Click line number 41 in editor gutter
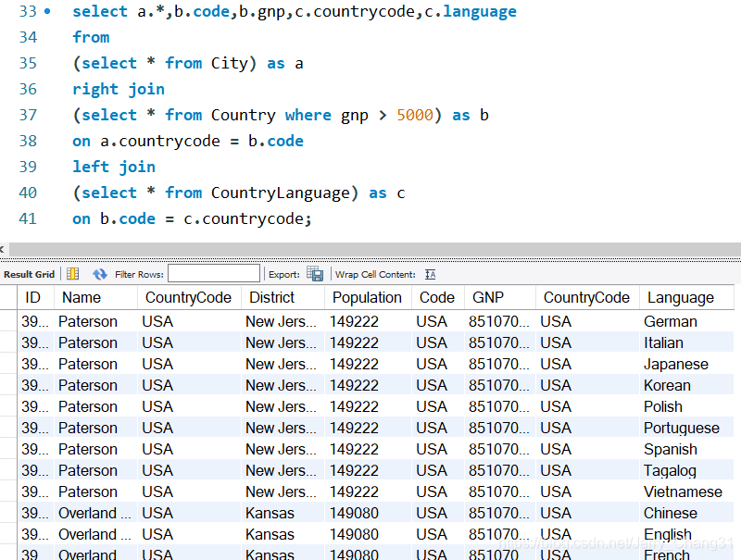 pos(28,218)
